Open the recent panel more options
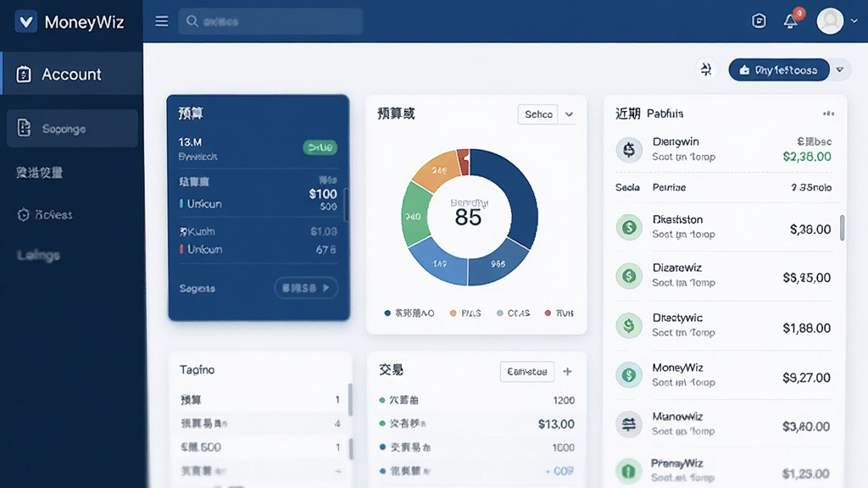This screenshot has width=868, height=488. pyautogui.click(x=829, y=114)
